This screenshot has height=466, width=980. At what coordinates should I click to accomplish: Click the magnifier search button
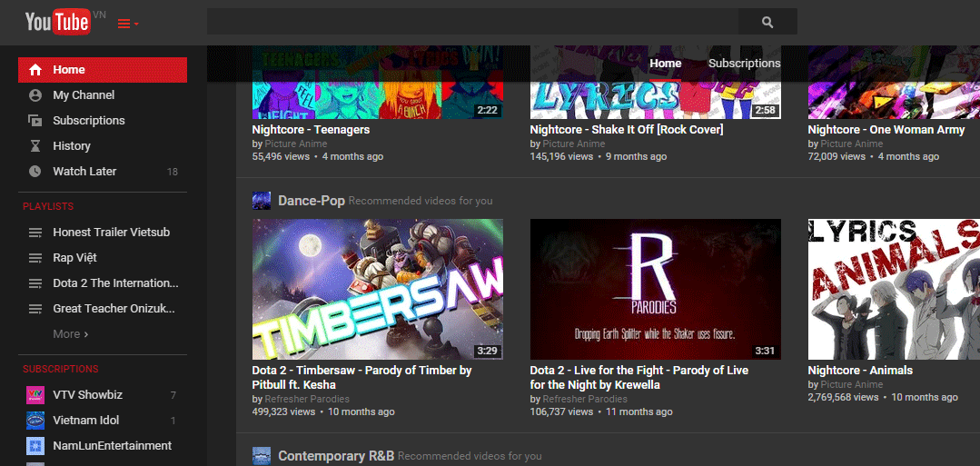coord(767,22)
